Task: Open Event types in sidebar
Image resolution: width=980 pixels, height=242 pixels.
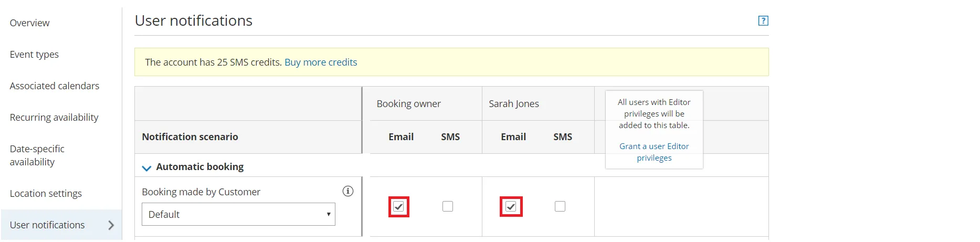Action: [x=34, y=55]
